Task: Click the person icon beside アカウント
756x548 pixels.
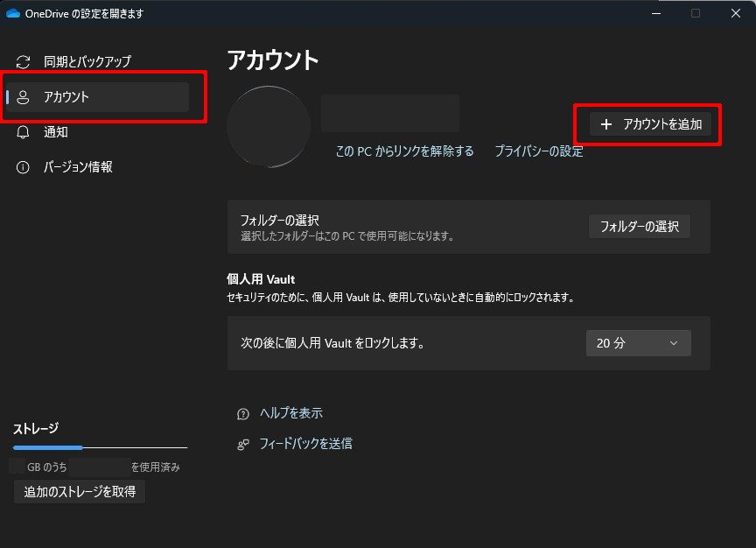Action: click(24, 97)
